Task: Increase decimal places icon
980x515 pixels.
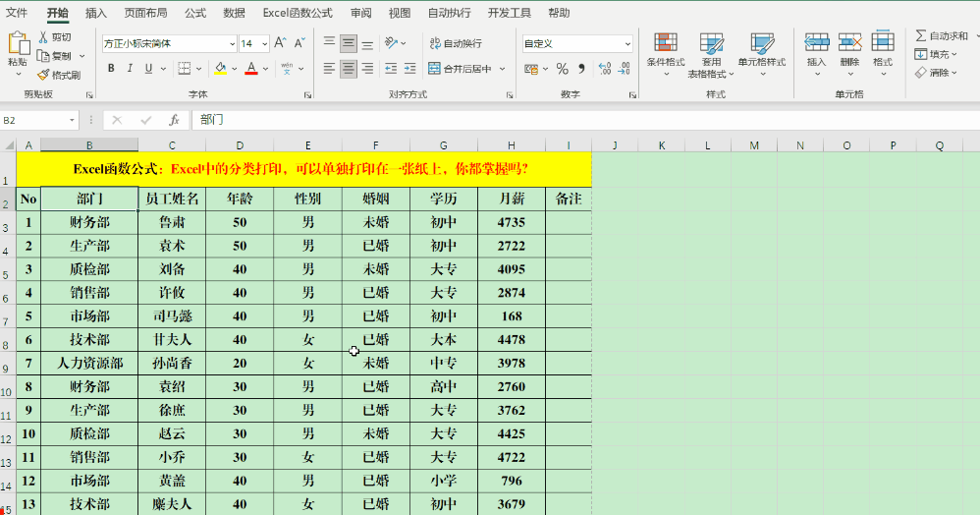Action: tap(604, 68)
